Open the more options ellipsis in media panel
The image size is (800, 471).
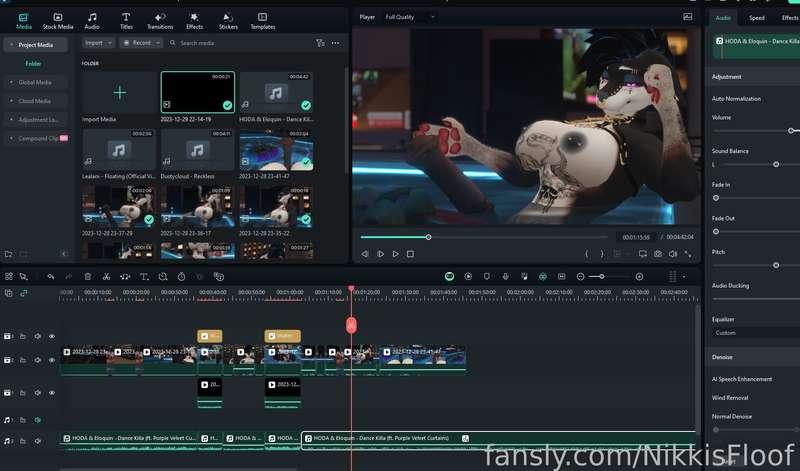[x=335, y=43]
